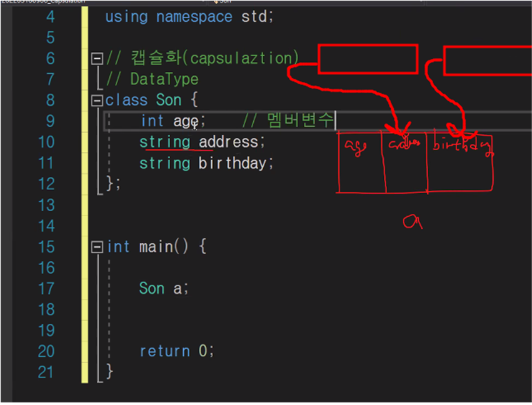Click the 'using' keyword on line 4
Screen dimensions: 532x405
click(126, 17)
